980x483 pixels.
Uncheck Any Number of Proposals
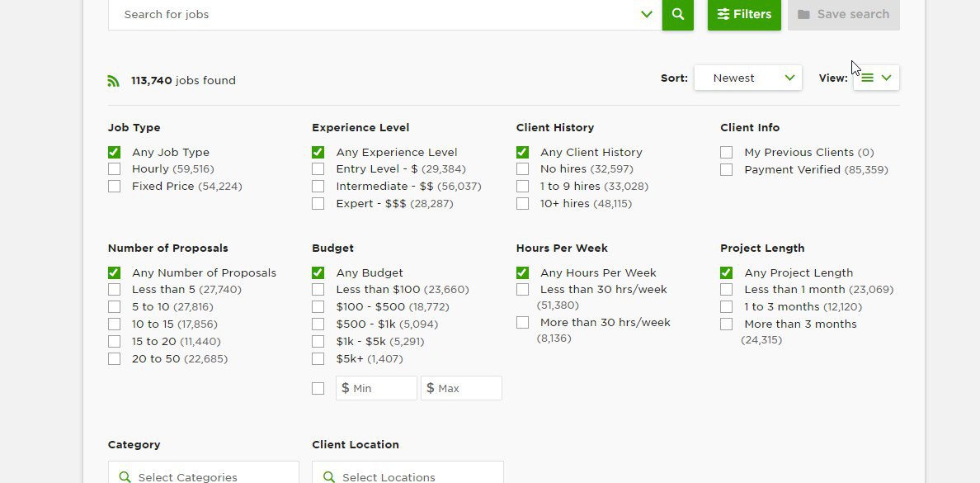tap(114, 272)
